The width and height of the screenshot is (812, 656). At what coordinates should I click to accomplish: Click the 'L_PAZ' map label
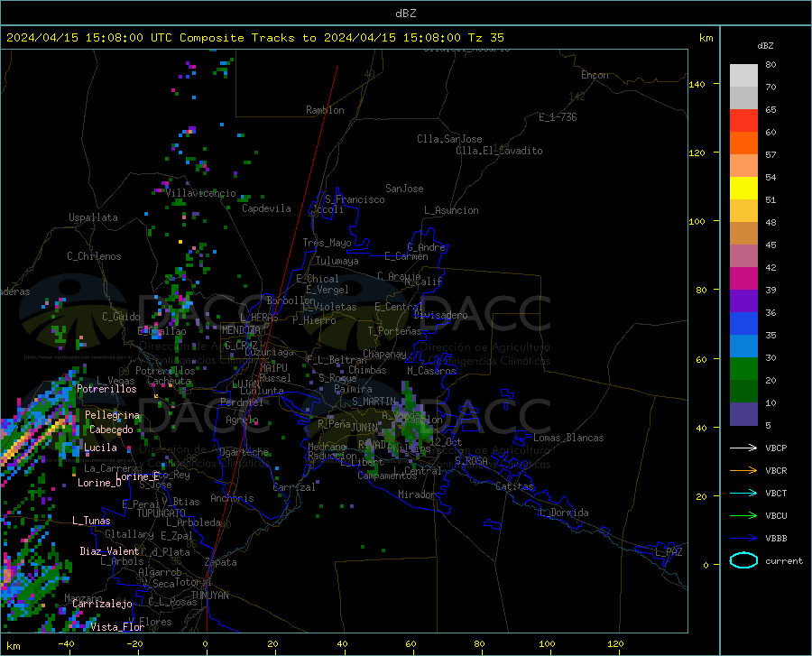pyautogui.click(x=669, y=552)
